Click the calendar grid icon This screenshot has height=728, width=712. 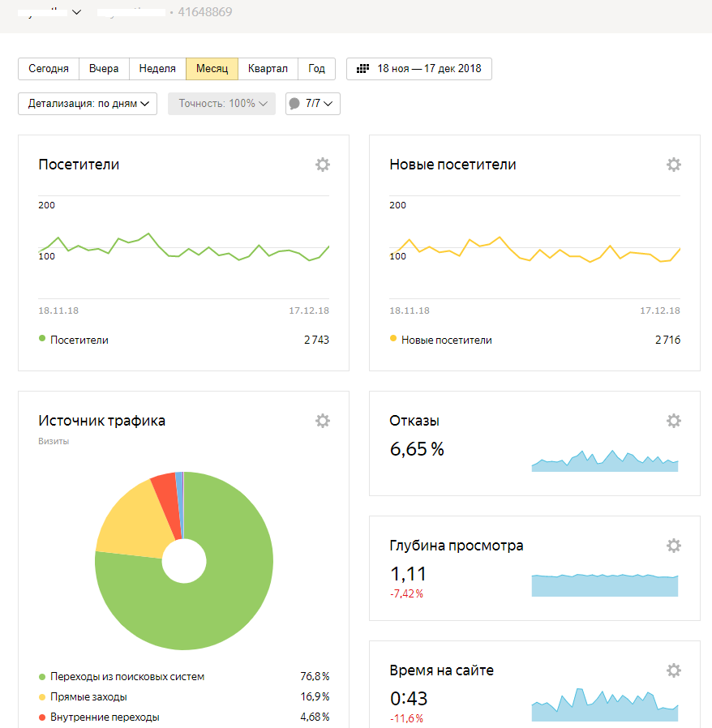(x=363, y=69)
